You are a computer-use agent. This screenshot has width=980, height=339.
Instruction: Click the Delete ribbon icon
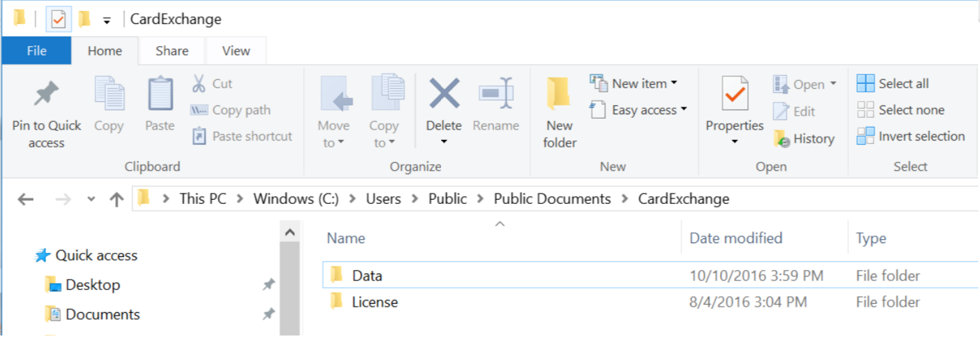click(x=444, y=94)
